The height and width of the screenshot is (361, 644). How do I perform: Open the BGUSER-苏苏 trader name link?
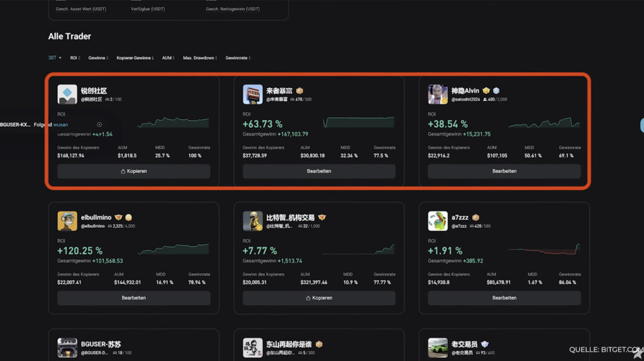101,344
